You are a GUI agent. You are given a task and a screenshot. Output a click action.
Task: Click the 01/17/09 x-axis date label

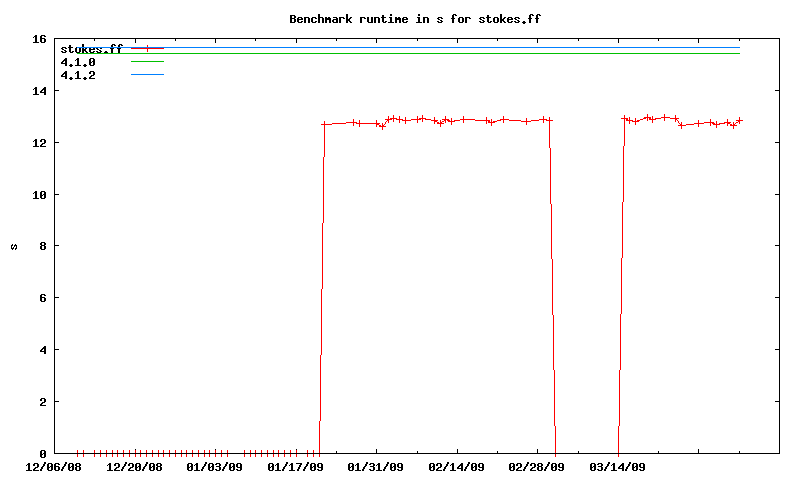click(295, 467)
